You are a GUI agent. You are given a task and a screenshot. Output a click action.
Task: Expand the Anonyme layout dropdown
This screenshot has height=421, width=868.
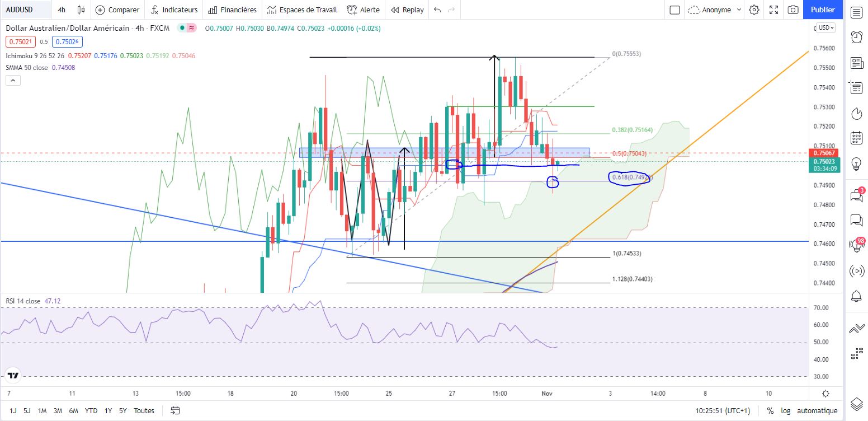coord(714,10)
